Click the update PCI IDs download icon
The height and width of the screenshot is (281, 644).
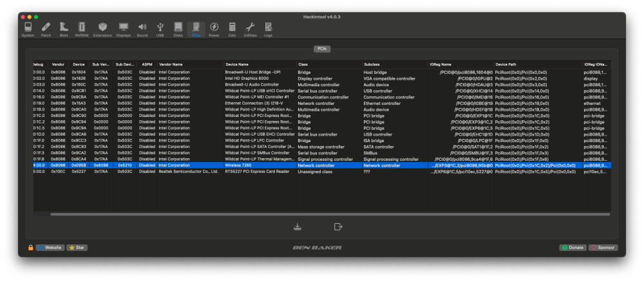point(298,226)
